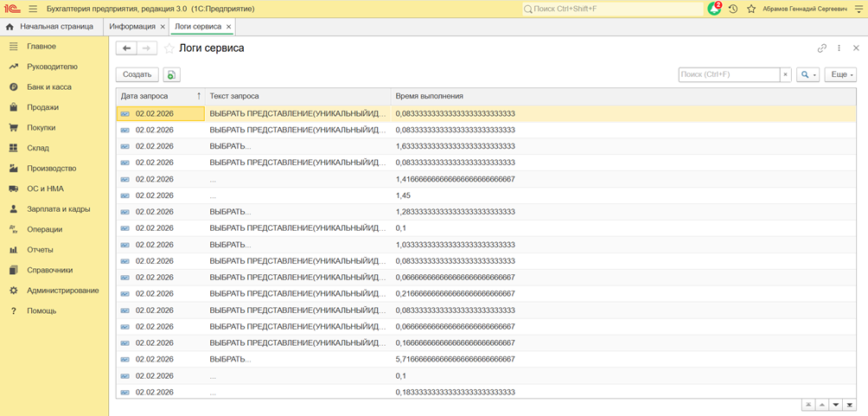Click the Создать button
This screenshot has height=416, width=868.
[x=137, y=75]
